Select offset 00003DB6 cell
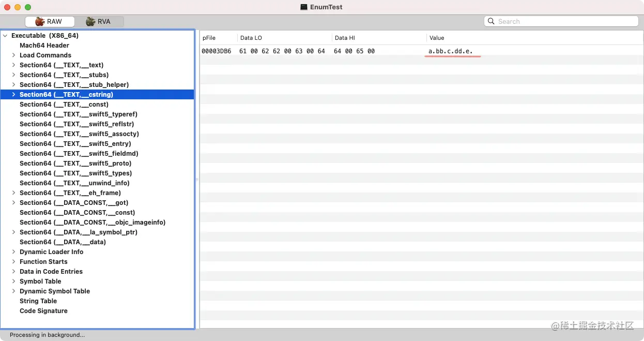The width and height of the screenshot is (644, 341). coord(217,51)
